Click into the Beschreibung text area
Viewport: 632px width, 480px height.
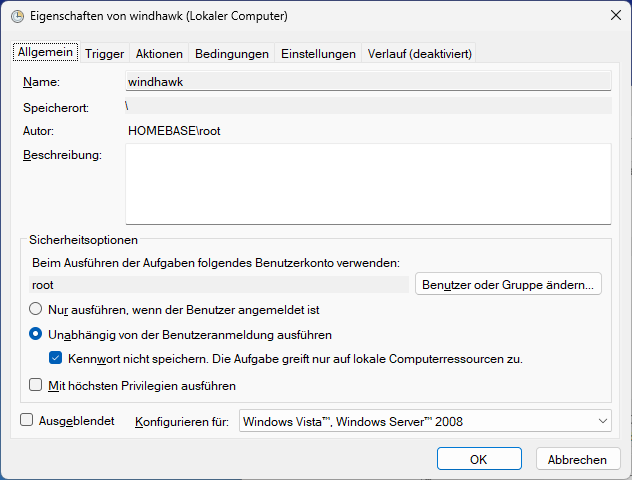368,184
